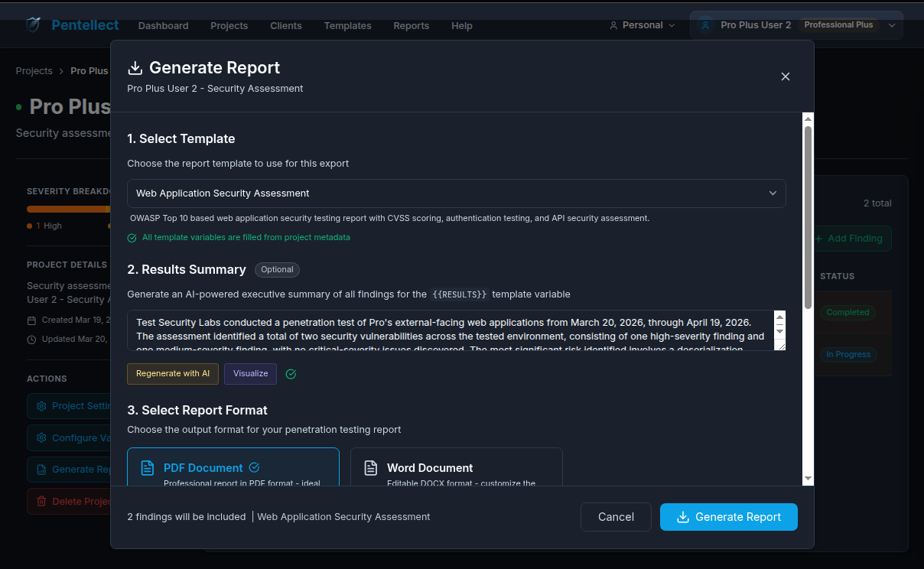The image size is (924, 569).
Task: Click the user avatar icon in header
Action: coord(705,25)
